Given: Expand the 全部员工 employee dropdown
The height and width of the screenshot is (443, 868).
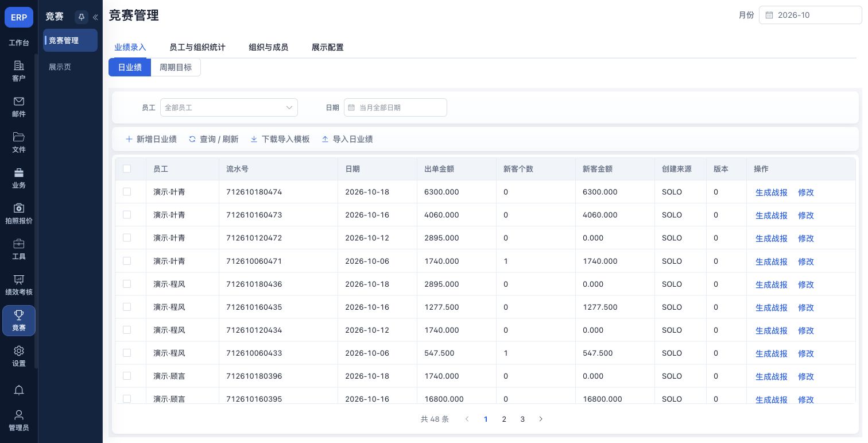Looking at the screenshot, I should coord(229,107).
